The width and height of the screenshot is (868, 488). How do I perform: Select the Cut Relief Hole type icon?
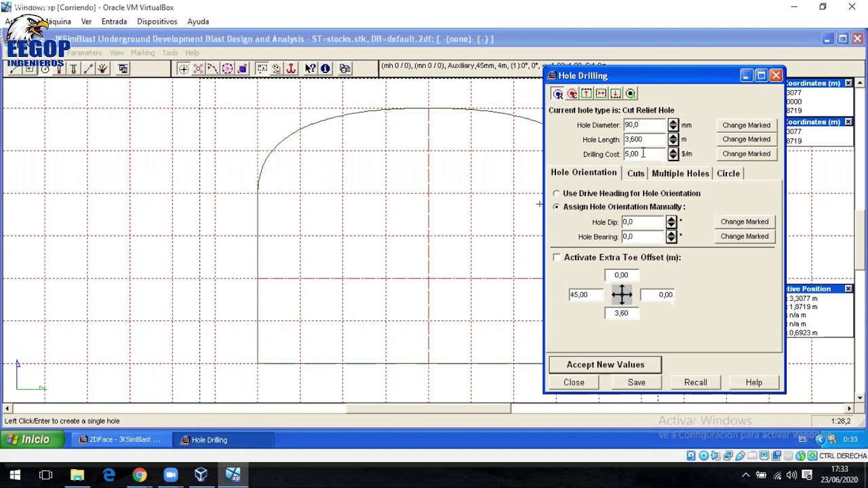(557, 94)
